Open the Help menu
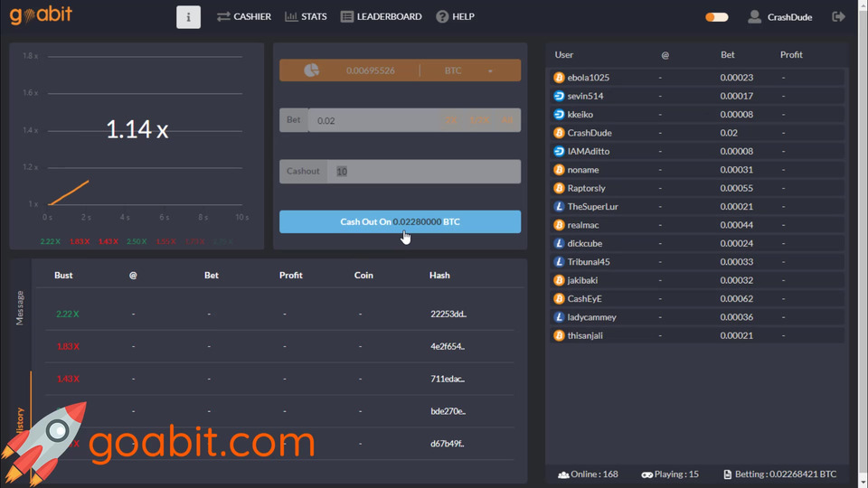Screen dimensions: 868x488 (x=455, y=16)
